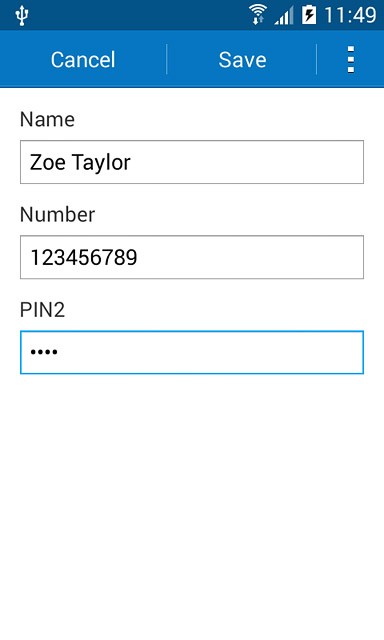The width and height of the screenshot is (384, 640).
Task: Tap the masked PIN2 dots
Action: [x=44, y=352]
